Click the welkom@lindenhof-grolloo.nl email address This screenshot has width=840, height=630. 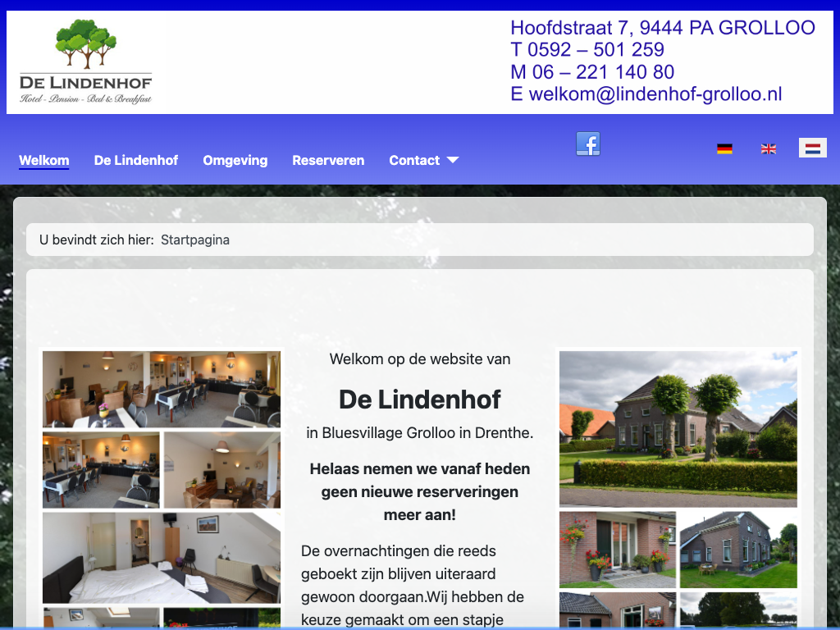click(655, 94)
